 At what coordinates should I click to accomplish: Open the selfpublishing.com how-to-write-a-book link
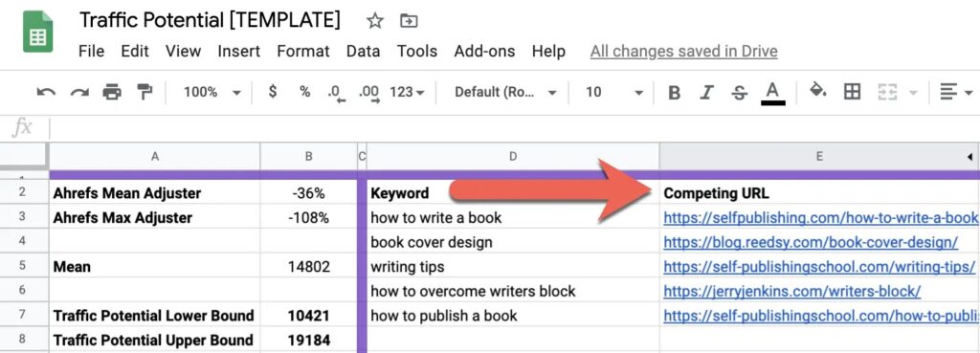pos(820,217)
